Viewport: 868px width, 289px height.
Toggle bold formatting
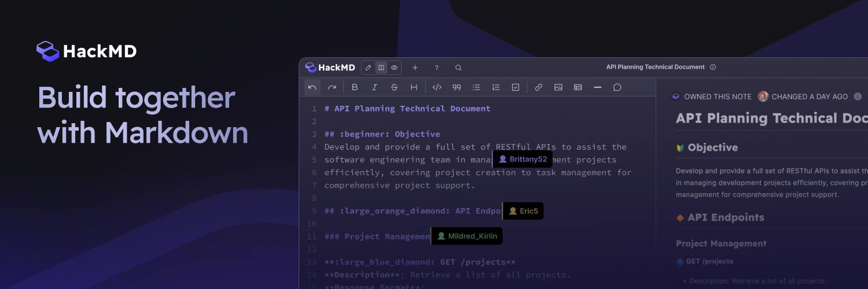pos(355,87)
